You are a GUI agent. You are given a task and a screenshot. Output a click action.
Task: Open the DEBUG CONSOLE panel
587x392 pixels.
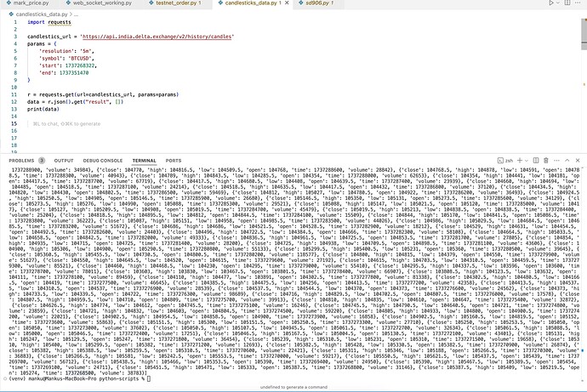[103, 161]
